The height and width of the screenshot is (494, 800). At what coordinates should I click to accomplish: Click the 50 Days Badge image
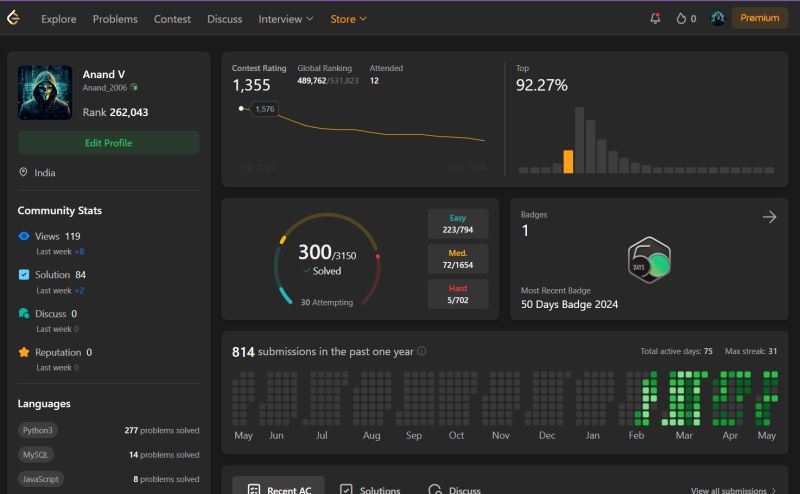[649, 260]
